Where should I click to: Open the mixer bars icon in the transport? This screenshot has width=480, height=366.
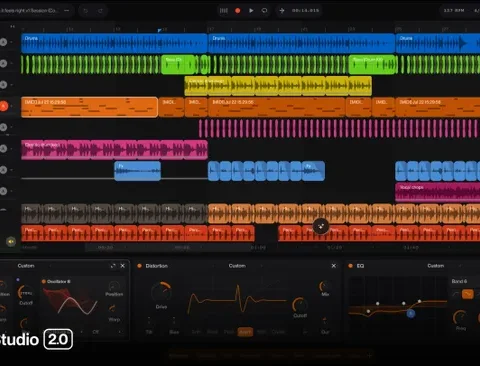[x=224, y=11]
